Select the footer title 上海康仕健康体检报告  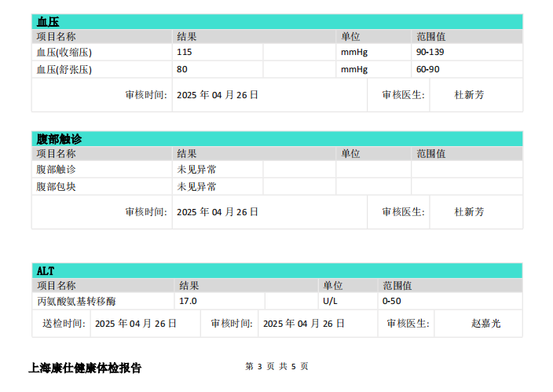85,368
